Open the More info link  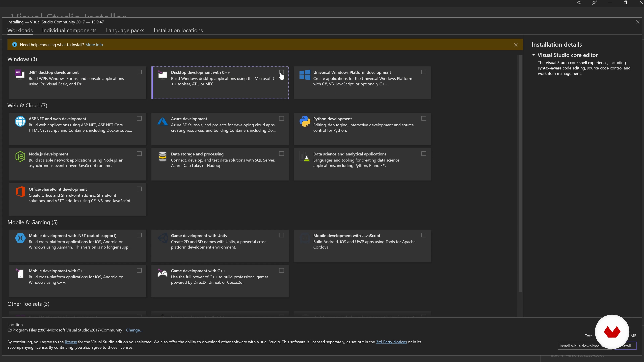[94, 45]
